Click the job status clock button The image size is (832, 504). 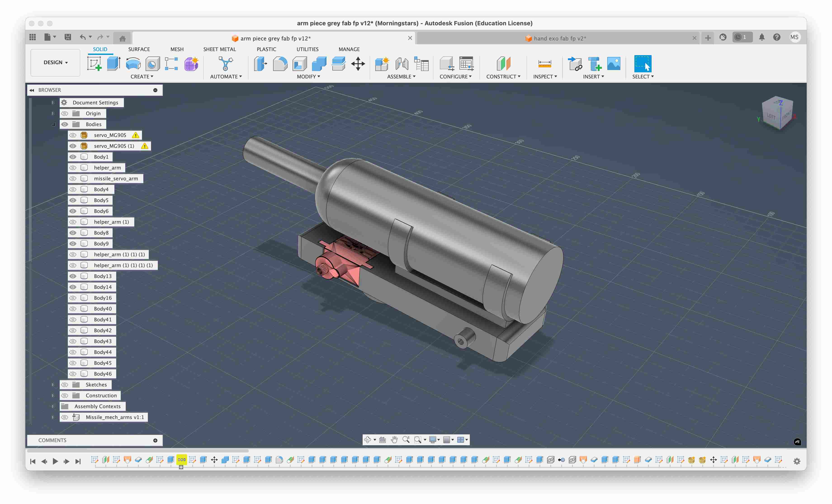742,37
